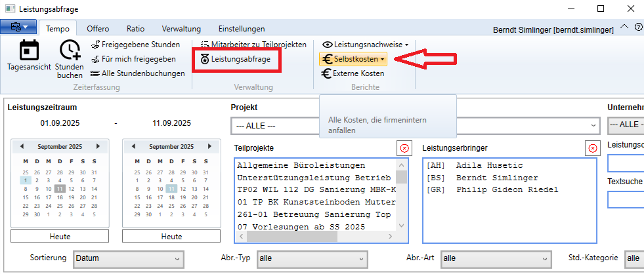
Task: Switch to the Einstellungen tab
Action: 241,29
